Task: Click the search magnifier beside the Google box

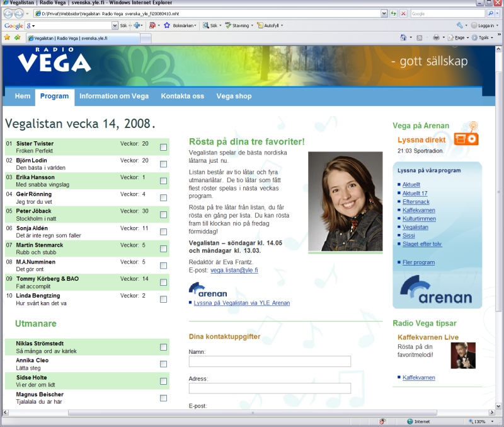Action: 491,13
